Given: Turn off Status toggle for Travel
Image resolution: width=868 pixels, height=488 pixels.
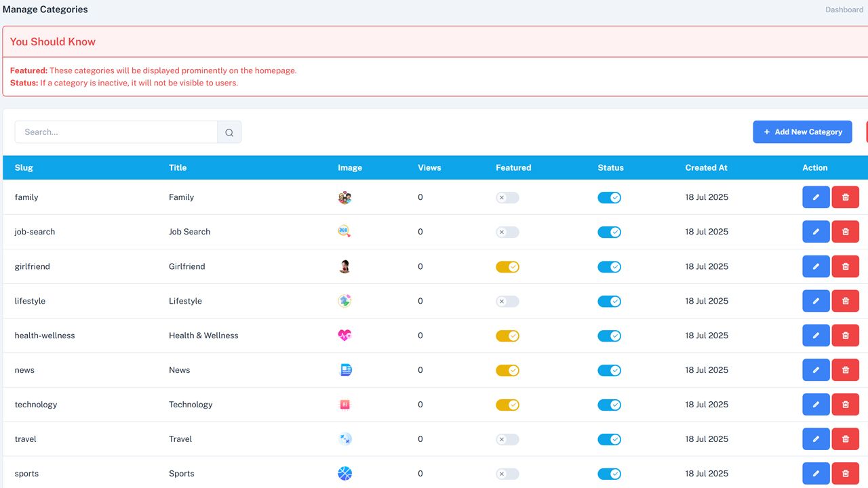Looking at the screenshot, I should (x=609, y=440).
